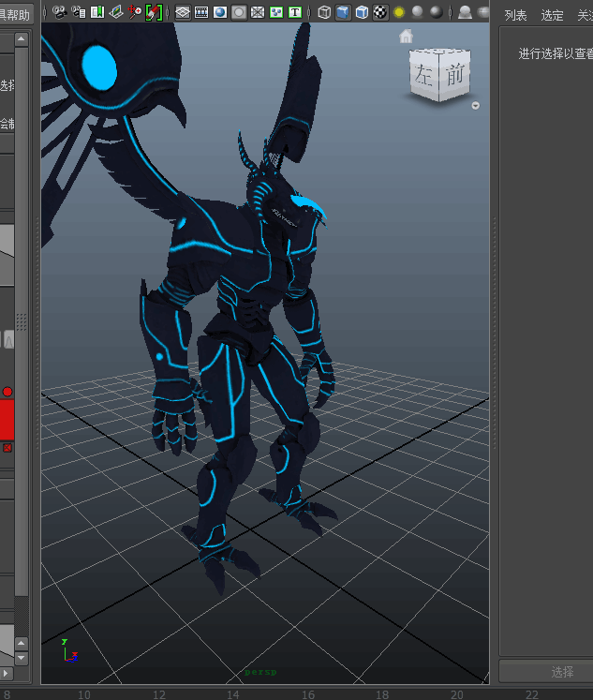Click the upper small arrow above play

click(21, 643)
